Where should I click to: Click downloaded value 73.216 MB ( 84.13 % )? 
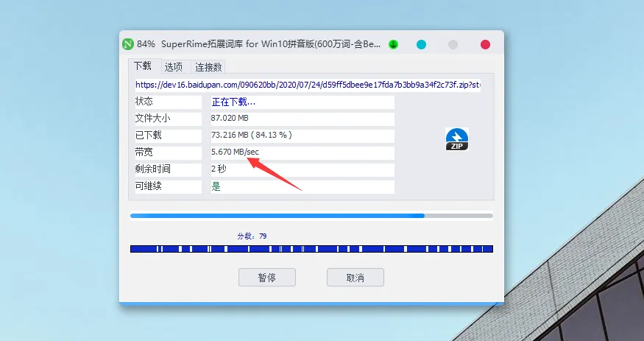(252, 135)
